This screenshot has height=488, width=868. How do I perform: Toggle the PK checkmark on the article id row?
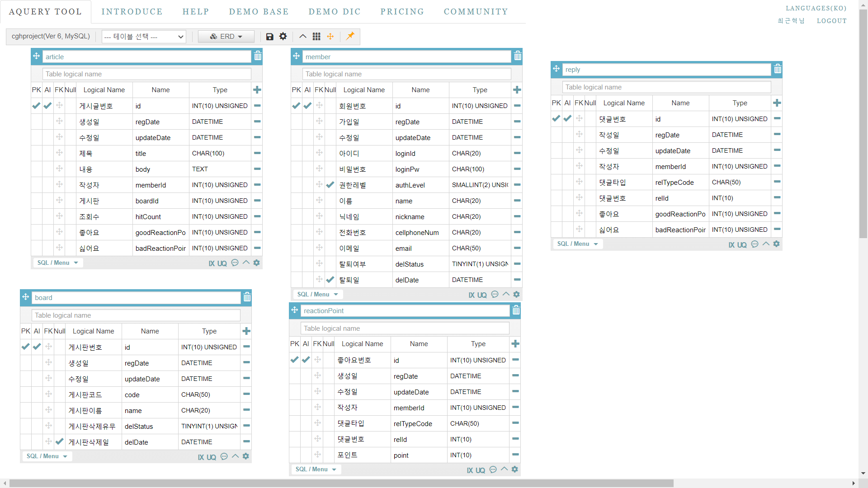click(x=36, y=106)
